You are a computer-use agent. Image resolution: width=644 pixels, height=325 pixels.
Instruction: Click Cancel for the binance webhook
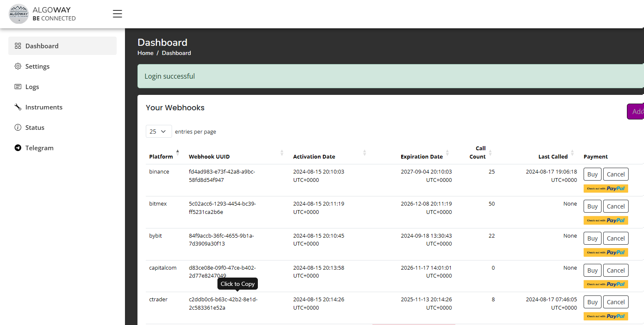(616, 174)
